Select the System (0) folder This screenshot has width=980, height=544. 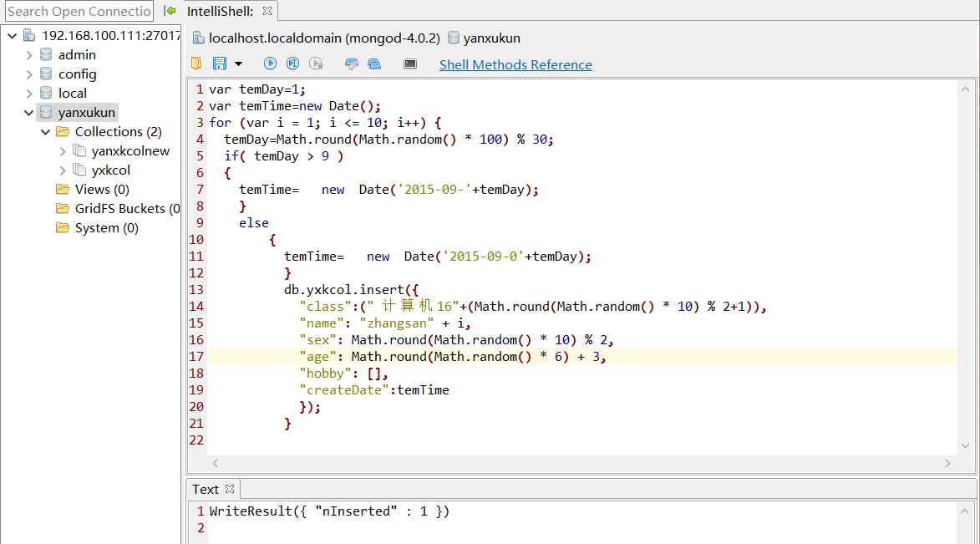tap(106, 228)
